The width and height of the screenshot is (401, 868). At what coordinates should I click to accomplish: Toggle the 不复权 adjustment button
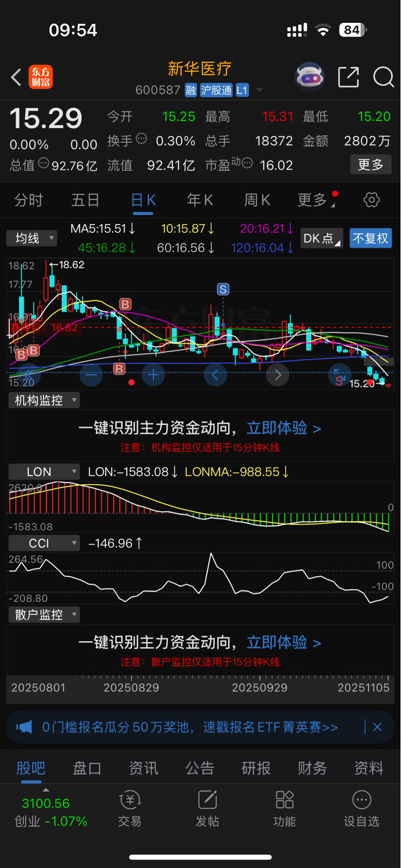[x=371, y=238]
